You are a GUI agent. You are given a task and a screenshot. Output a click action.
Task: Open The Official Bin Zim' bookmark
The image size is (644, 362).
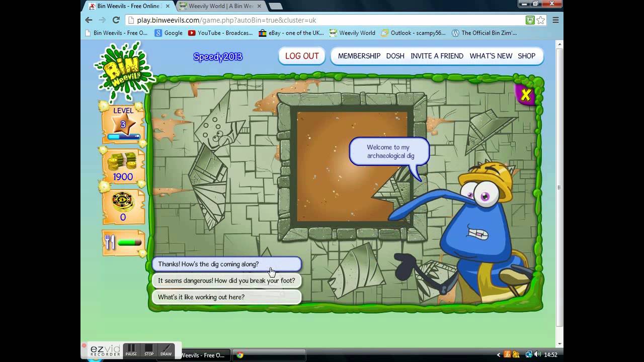484,33
